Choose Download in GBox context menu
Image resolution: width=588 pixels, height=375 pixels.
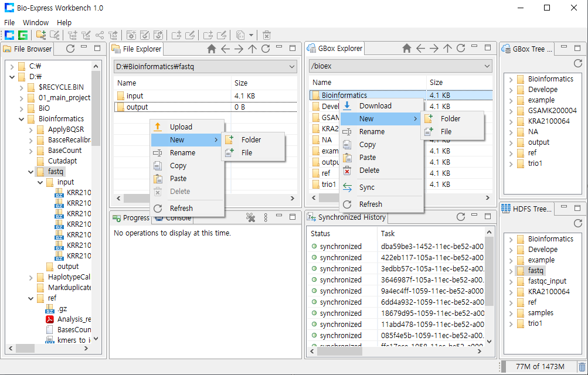click(382, 105)
